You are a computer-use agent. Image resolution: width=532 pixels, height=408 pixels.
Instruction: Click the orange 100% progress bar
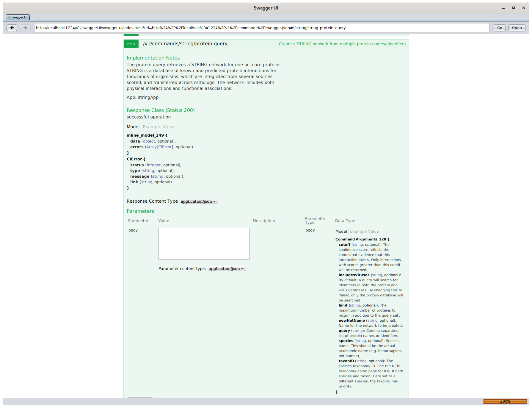pyautogui.click(x=505, y=401)
